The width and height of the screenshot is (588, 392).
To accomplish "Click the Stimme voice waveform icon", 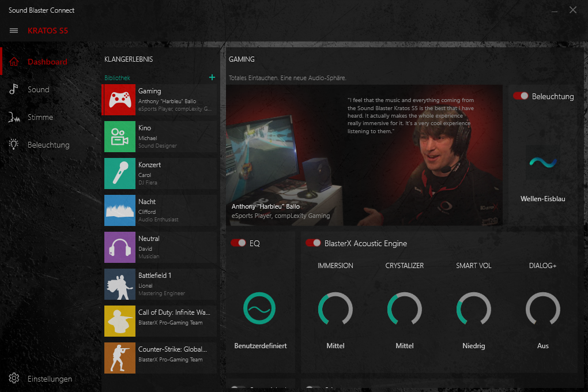I will 14,118.
